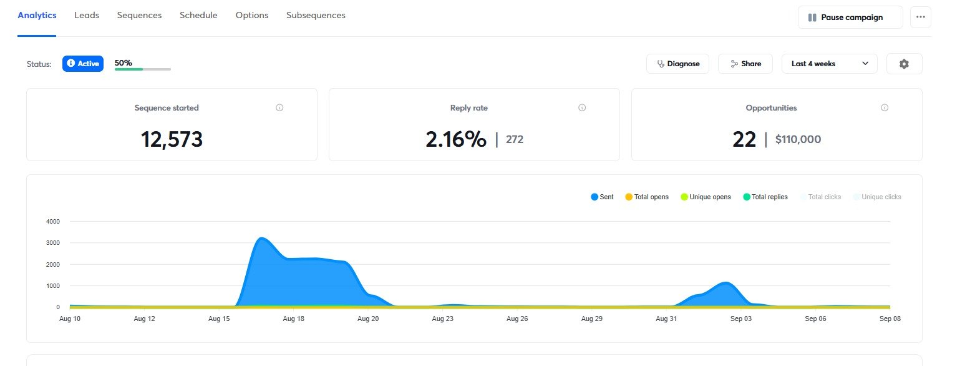980x366 pixels.
Task: Enable the Unique clicks legend item
Action: tap(877, 197)
